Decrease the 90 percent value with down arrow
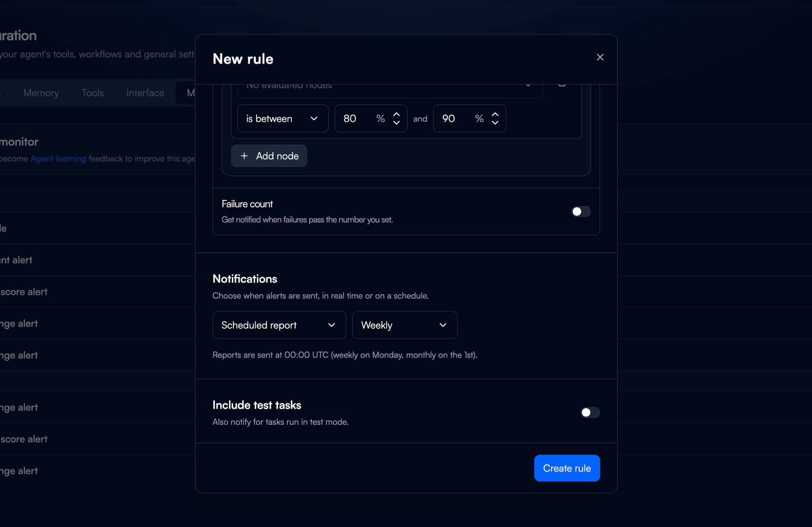 (x=495, y=123)
